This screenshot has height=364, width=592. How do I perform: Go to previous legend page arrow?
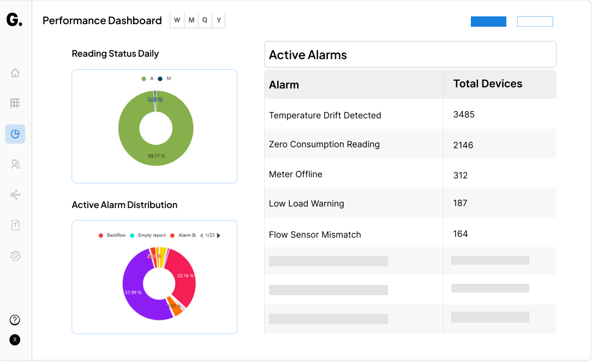201,236
